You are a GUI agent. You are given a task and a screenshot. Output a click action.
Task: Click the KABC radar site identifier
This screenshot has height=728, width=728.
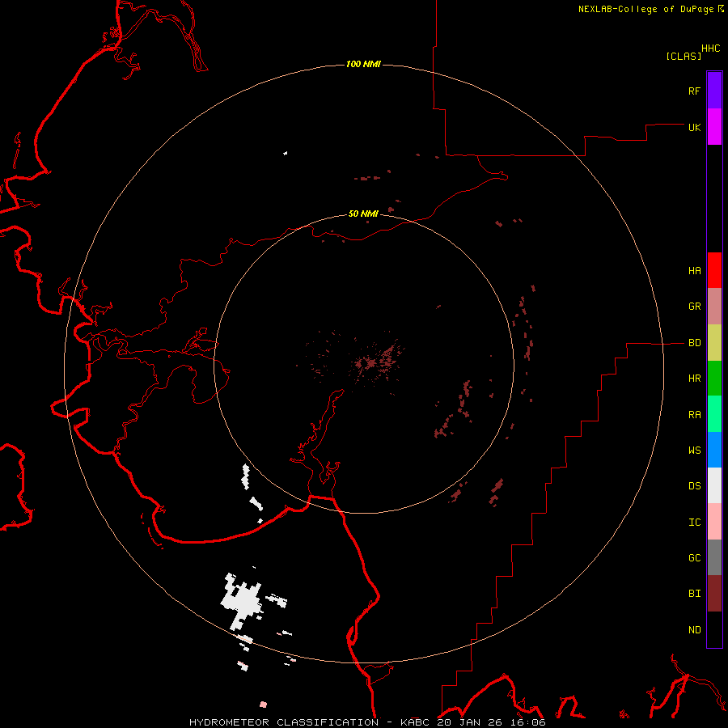pos(416,722)
